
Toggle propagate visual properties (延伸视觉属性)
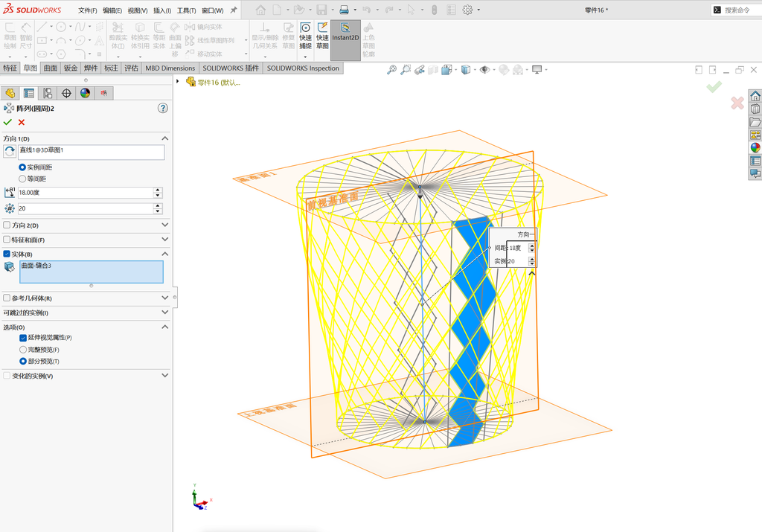(x=23, y=338)
